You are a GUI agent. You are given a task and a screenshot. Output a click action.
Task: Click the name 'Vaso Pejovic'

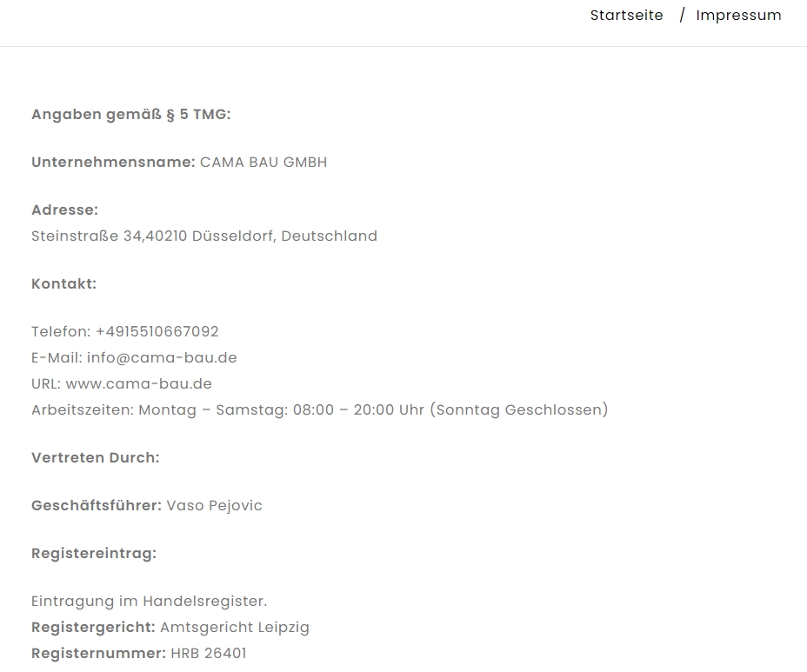pos(215,506)
